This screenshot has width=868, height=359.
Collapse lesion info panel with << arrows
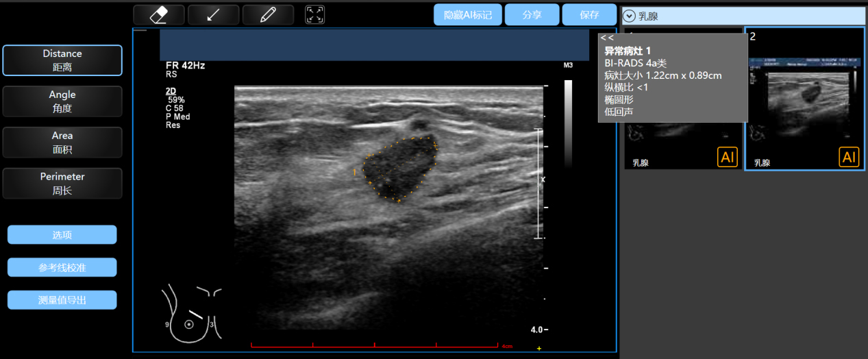point(607,38)
